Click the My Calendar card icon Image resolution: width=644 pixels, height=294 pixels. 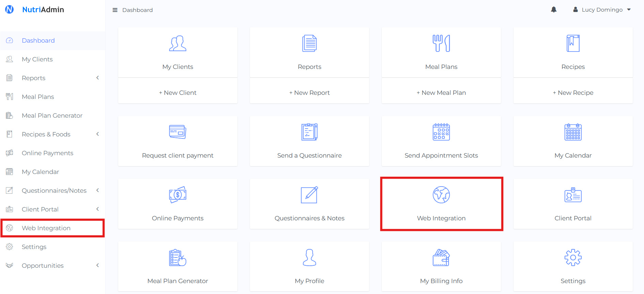[573, 132]
